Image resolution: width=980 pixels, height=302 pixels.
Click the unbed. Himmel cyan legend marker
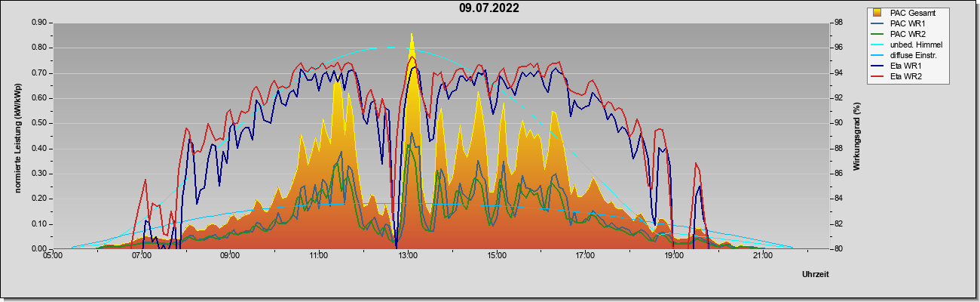pos(877,45)
